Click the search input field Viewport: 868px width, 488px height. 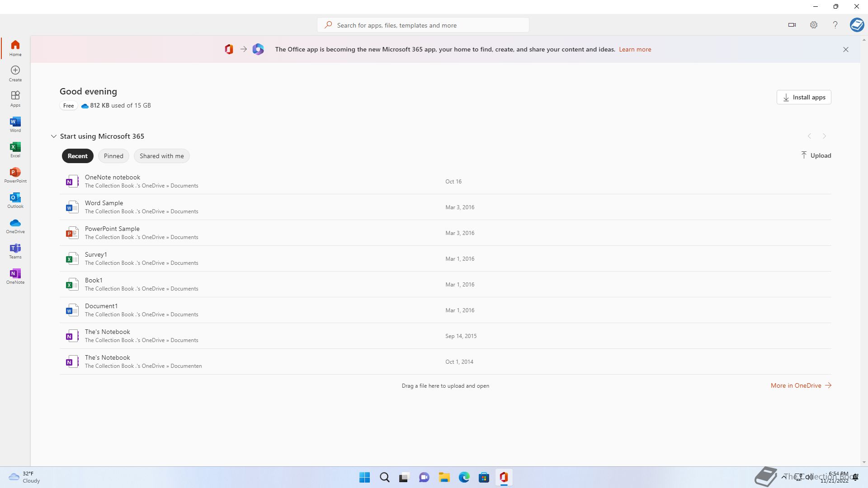[423, 25]
